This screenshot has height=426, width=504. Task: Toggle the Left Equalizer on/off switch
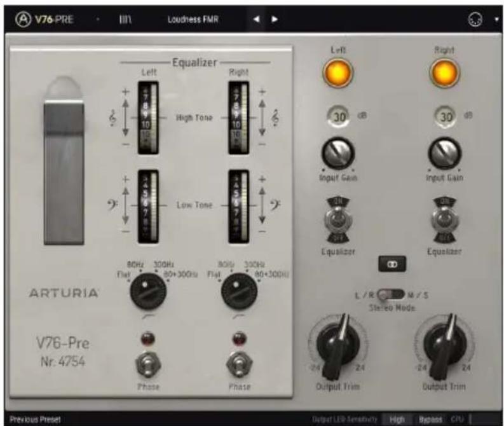click(x=338, y=220)
